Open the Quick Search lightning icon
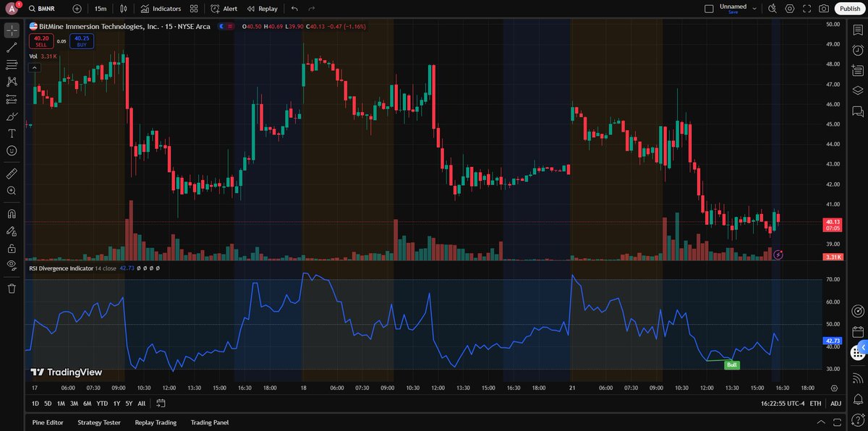Image resolution: width=868 pixels, height=431 pixels. (x=773, y=9)
